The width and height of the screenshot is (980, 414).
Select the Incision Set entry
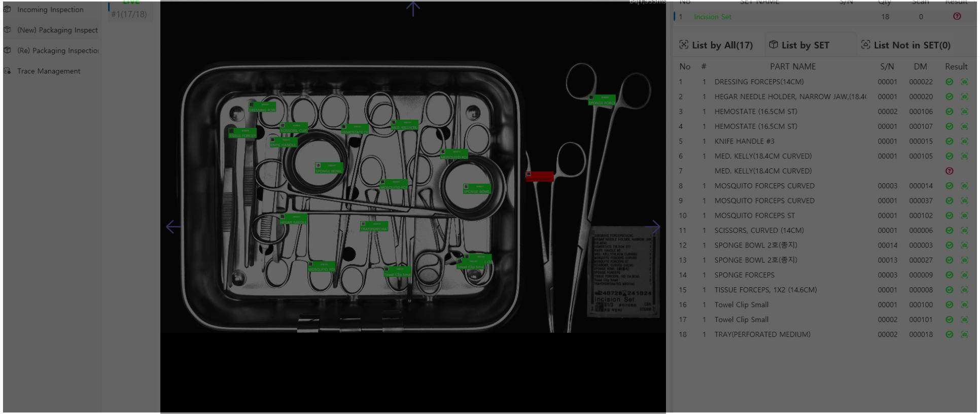click(712, 17)
